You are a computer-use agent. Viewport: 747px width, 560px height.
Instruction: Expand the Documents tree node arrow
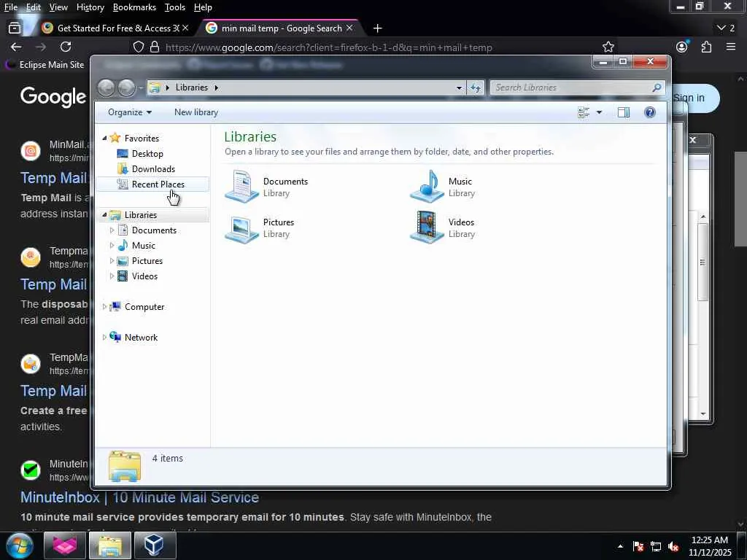pos(112,230)
